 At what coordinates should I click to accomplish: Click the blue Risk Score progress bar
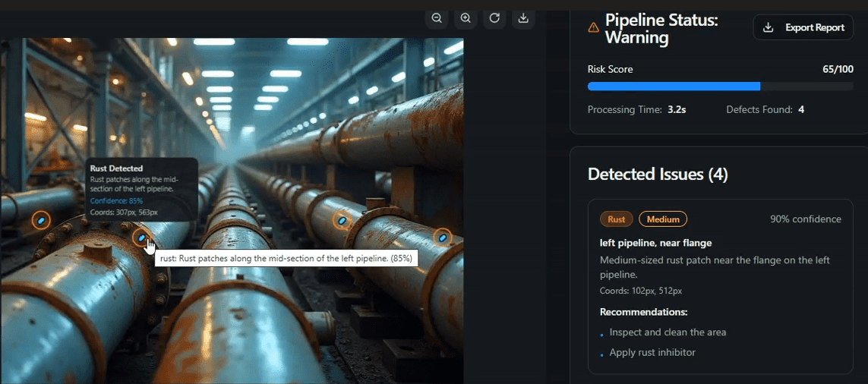point(674,87)
